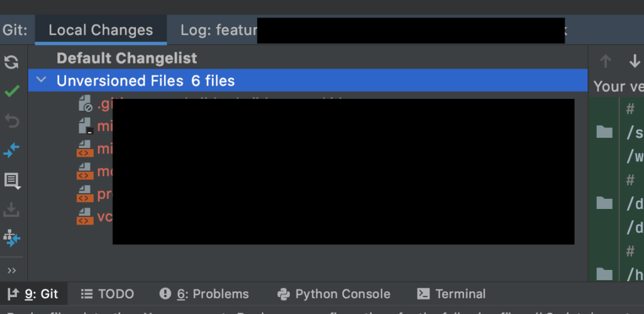Select the .gitignore unversioned file
This screenshot has height=314, width=644.
[101, 104]
